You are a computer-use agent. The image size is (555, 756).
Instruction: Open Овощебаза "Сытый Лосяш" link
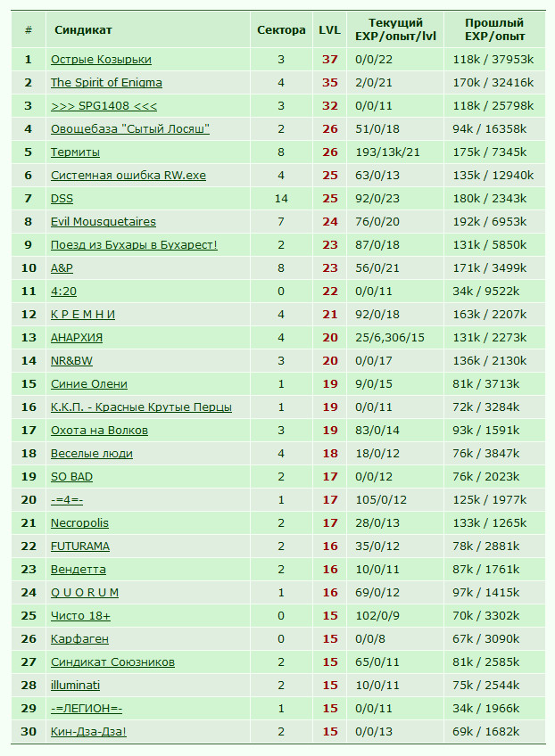[129, 128]
